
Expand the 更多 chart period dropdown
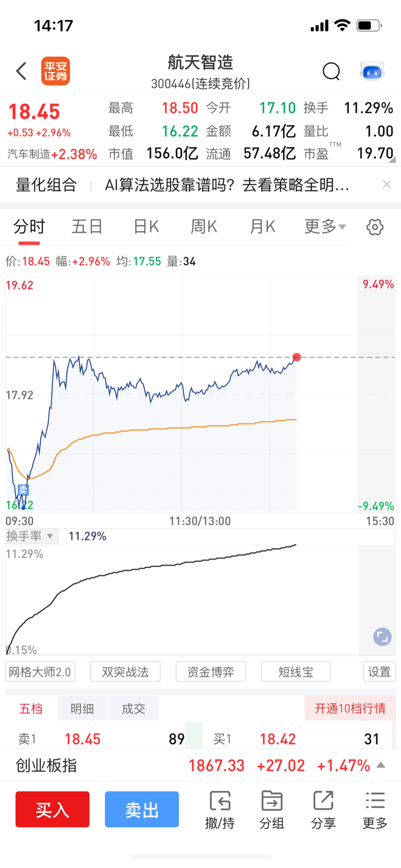pos(325,227)
